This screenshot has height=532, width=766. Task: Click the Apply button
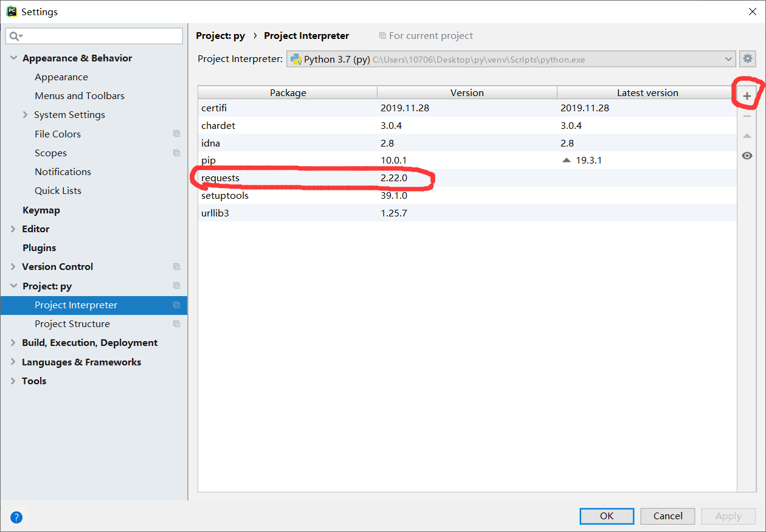click(x=728, y=516)
